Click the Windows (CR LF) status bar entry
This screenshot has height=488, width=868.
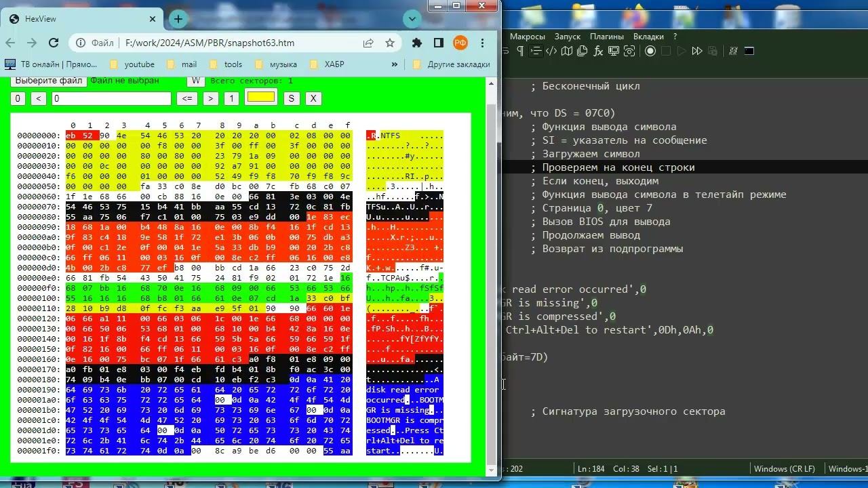tap(785, 469)
